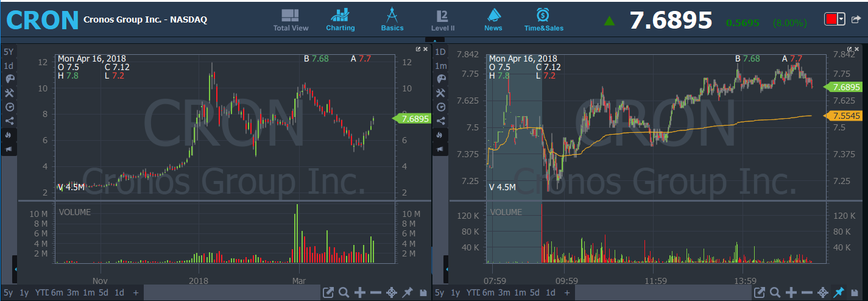Image resolution: width=868 pixels, height=301 pixels.
Task: Click the red color flag swatch
Action: pos(831,19)
